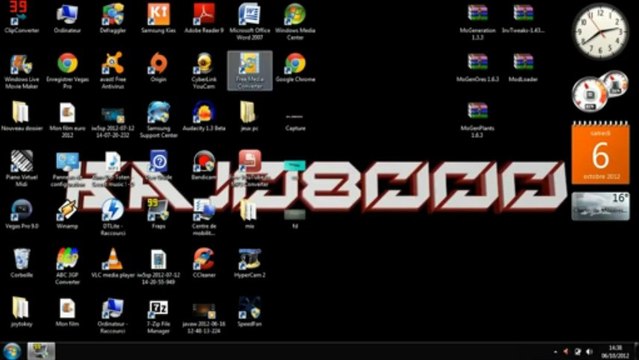Select the iw5sp 2012-07-12 14-20-55-949 file

[x=159, y=266]
